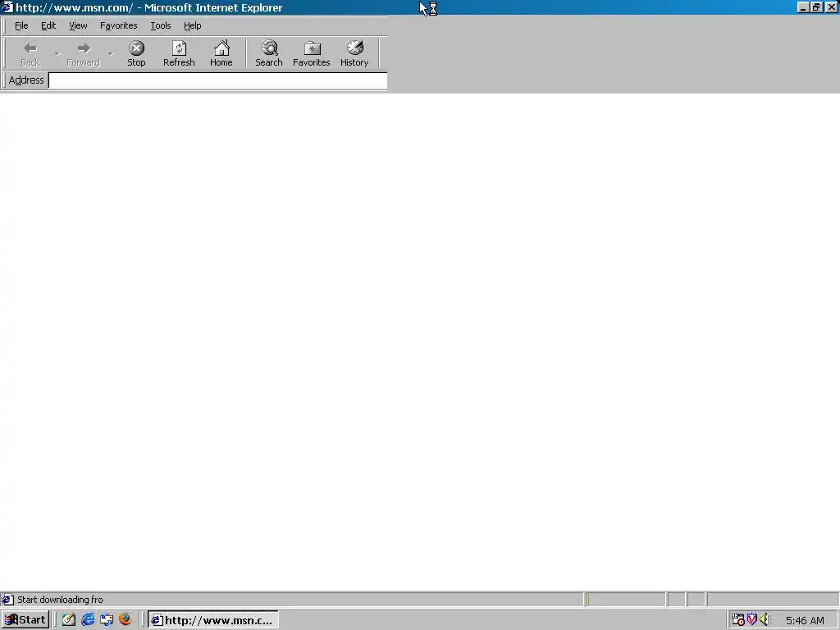
Task: Expand the Forward history dropdown arrow
Action: [x=111, y=53]
